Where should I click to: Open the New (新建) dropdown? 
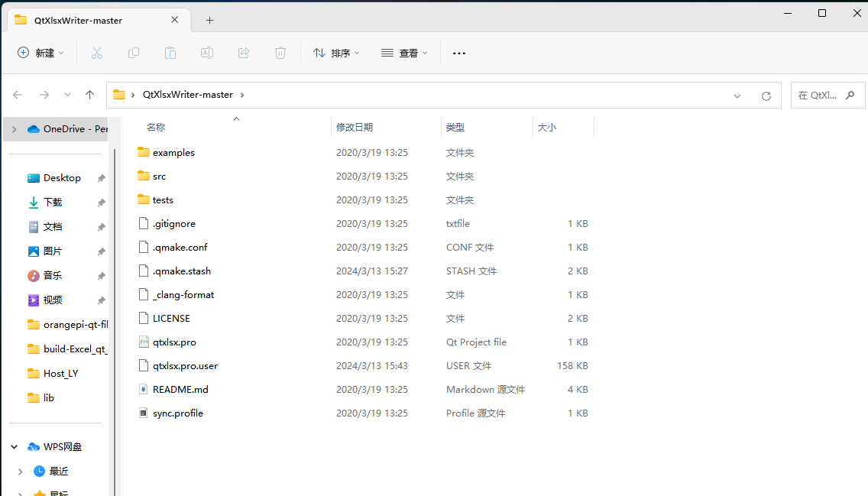pos(41,53)
